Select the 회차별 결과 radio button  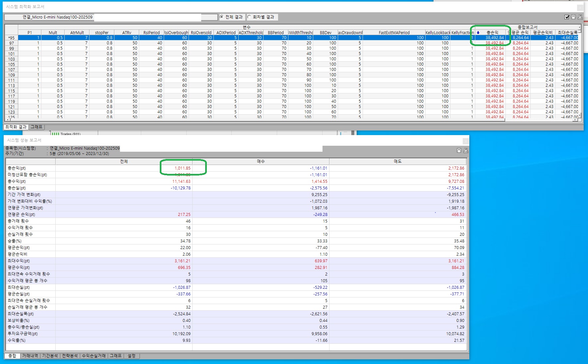[x=249, y=17]
